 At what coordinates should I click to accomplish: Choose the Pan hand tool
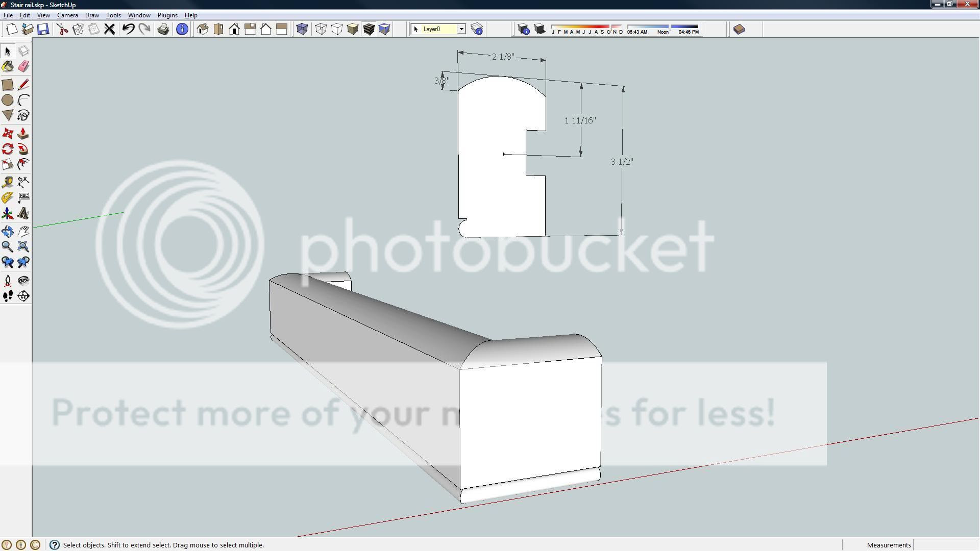pyautogui.click(x=23, y=231)
